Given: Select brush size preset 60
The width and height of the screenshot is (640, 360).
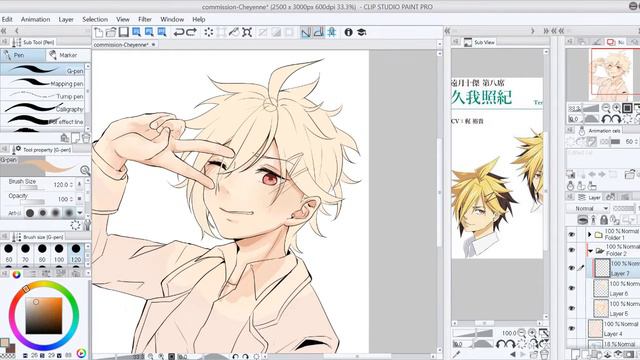Looking at the screenshot, I should [x=9, y=253].
